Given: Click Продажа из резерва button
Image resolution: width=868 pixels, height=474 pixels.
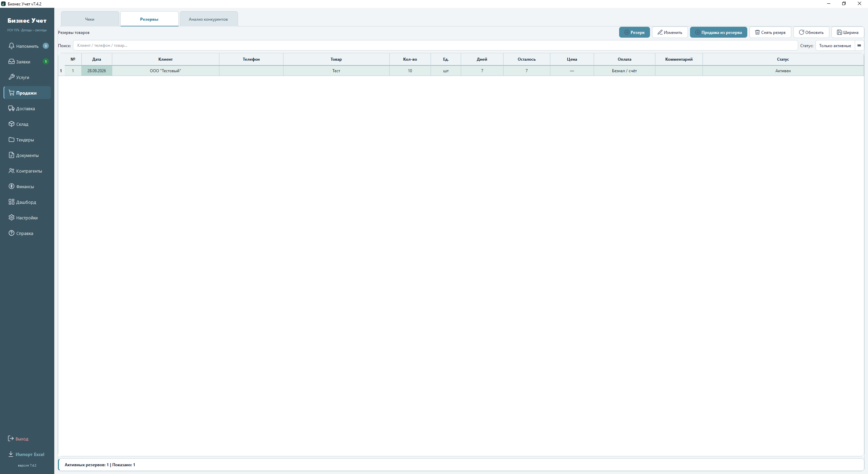Looking at the screenshot, I should (x=718, y=32).
